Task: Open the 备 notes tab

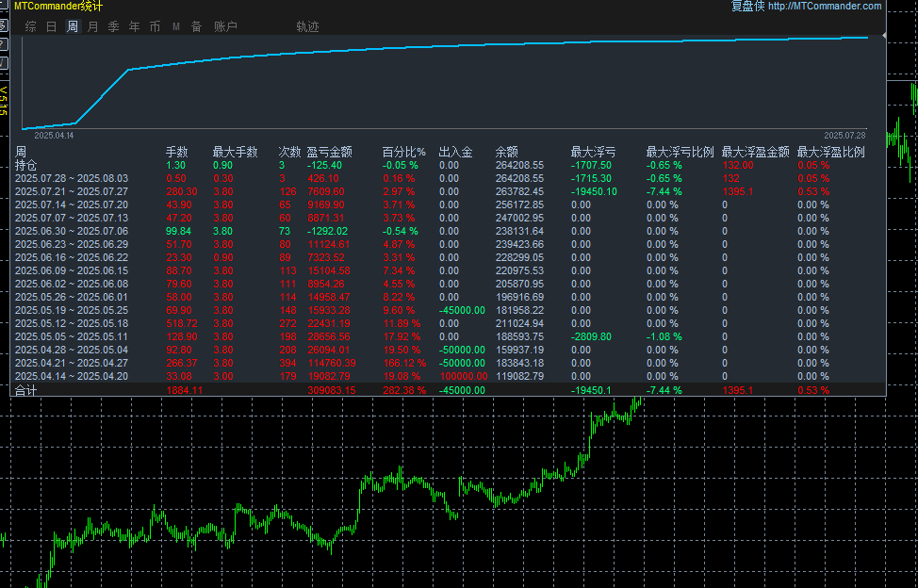Action: click(x=197, y=26)
